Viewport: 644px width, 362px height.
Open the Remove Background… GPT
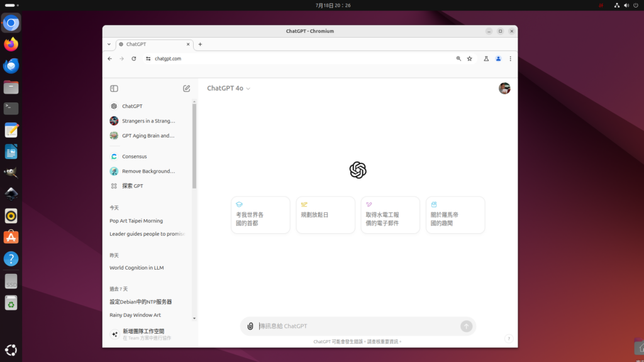148,171
